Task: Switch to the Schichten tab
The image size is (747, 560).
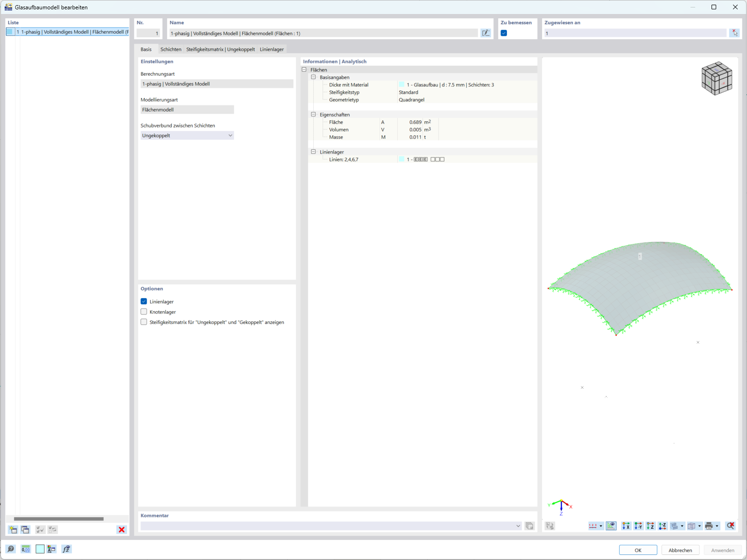Action: tap(170, 49)
